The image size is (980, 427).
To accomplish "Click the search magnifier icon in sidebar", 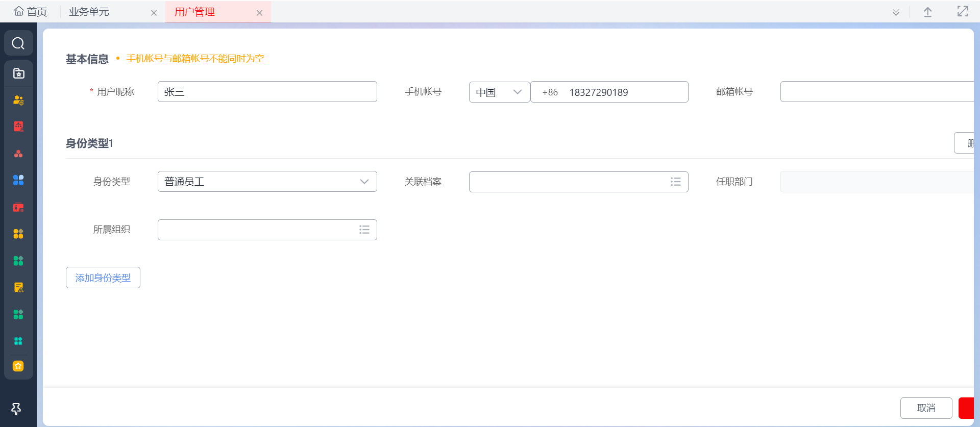I will pos(18,43).
